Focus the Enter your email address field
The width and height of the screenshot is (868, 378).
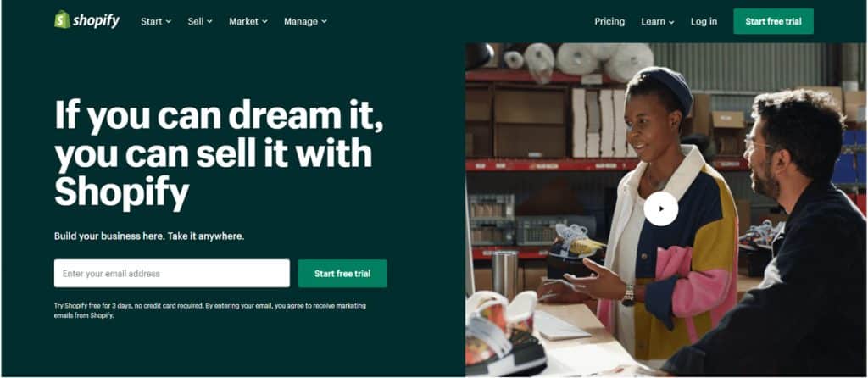point(171,274)
